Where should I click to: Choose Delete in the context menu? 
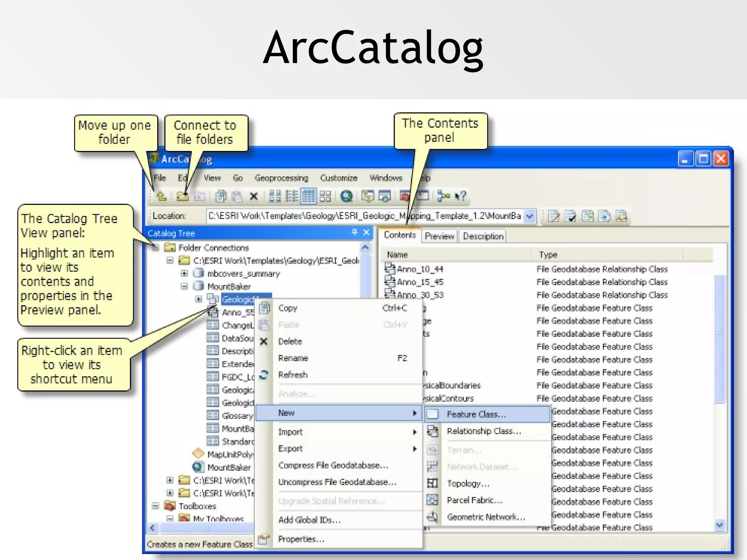pos(339,342)
